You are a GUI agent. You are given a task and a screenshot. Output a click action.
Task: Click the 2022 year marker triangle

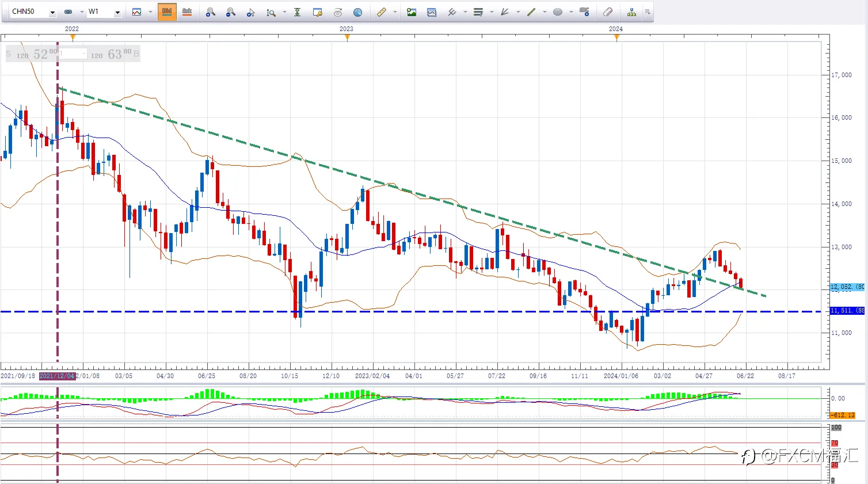point(73,37)
